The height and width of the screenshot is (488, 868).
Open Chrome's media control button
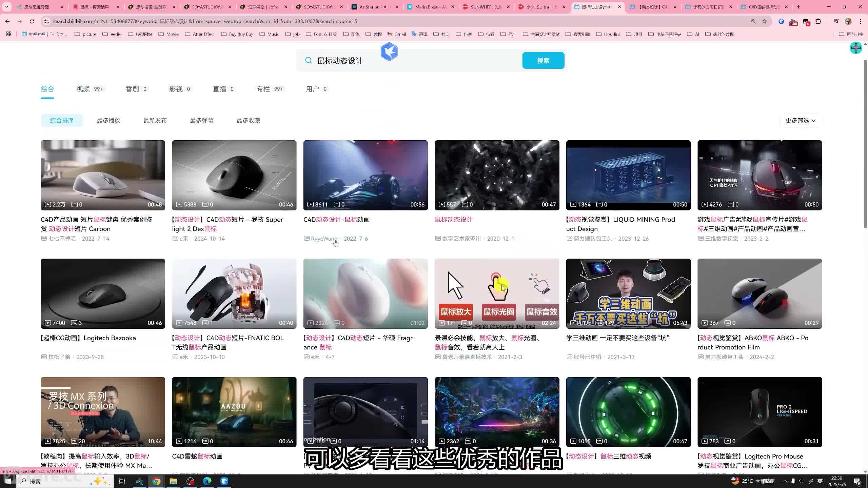(x=836, y=21)
